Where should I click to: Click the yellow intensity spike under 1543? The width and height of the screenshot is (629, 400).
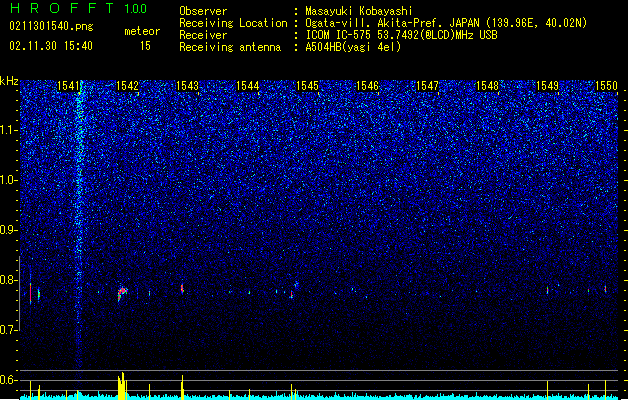pos(182,386)
